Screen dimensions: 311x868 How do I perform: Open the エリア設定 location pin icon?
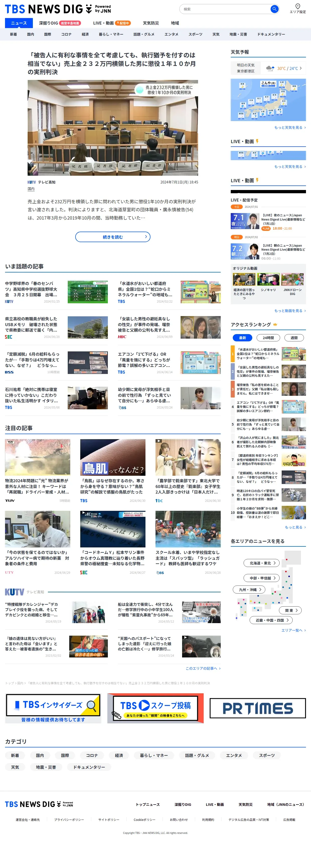pos(297,7)
